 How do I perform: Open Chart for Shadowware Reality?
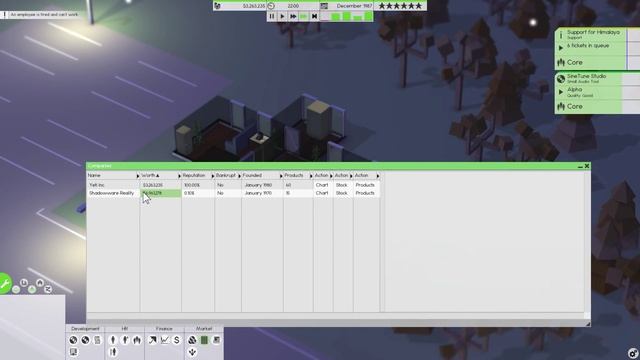(x=322, y=193)
